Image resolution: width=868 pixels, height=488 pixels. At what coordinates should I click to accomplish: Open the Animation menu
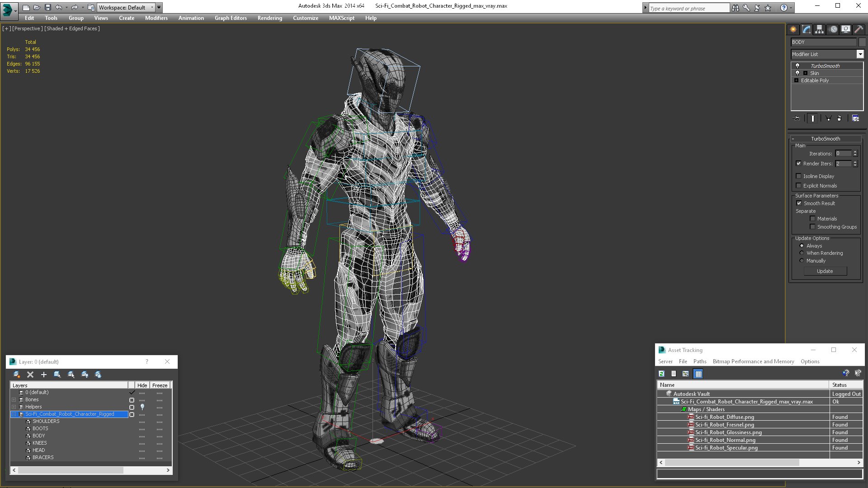point(191,18)
